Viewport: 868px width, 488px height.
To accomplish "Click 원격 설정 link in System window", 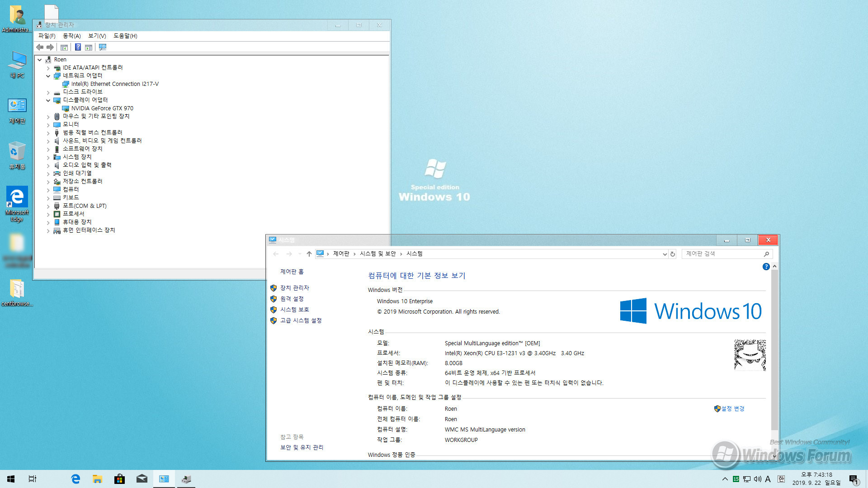I will [292, 299].
